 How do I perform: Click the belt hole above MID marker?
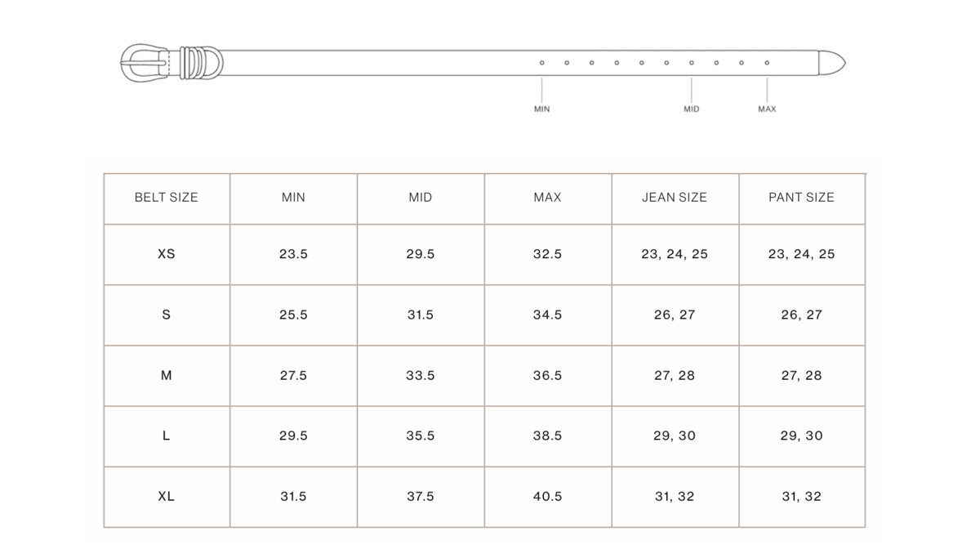tap(692, 63)
